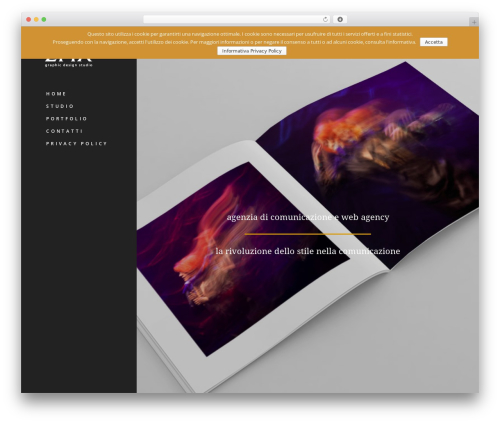Reload the page with the refresh icon

(325, 19)
